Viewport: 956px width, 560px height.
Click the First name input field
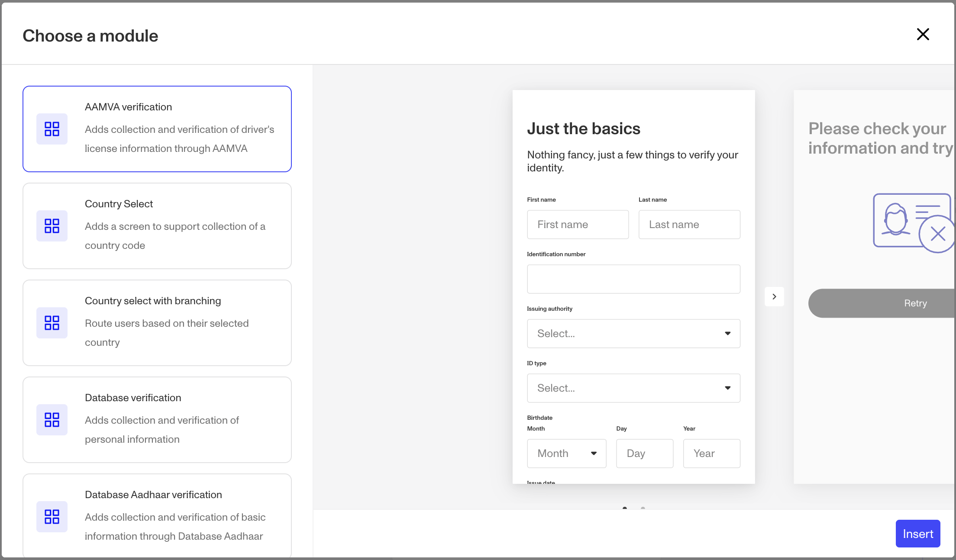pos(578,225)
